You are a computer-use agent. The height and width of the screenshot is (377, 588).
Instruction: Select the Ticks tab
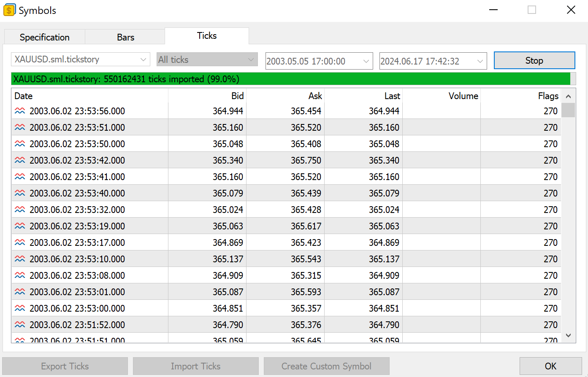[207, 36]
